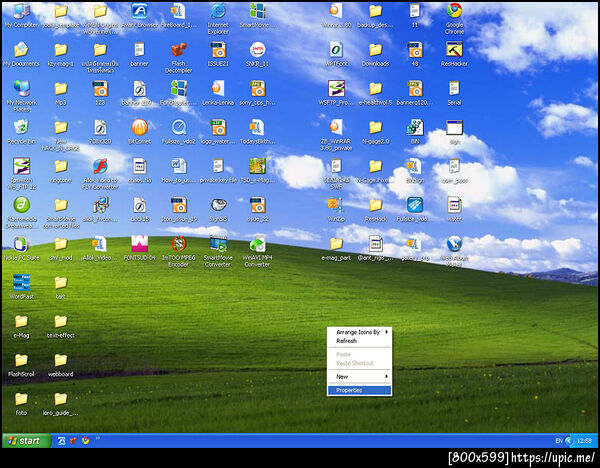Expand Quick Launch overflow chevron

(x=98, y=438)
